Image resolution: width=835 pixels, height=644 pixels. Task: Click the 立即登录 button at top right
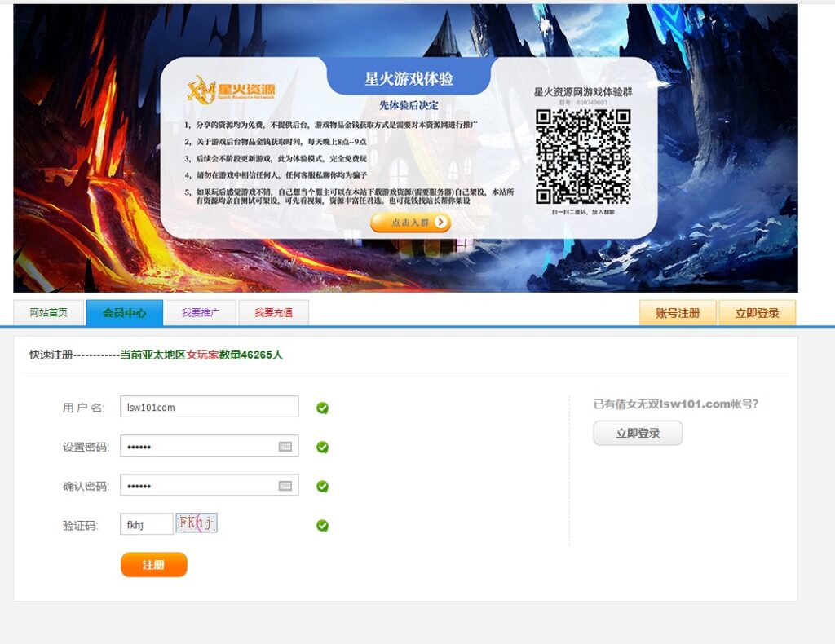tap(757, 312)
